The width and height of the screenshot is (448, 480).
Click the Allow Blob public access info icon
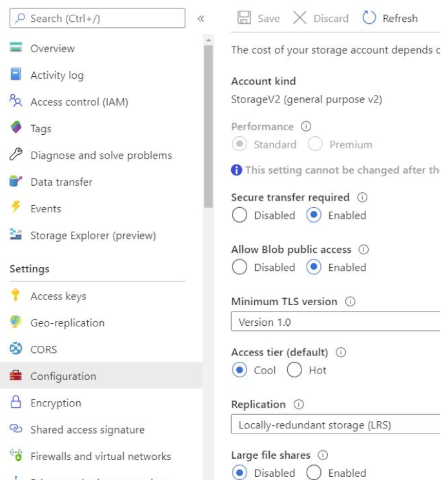[x=363, y=249]
